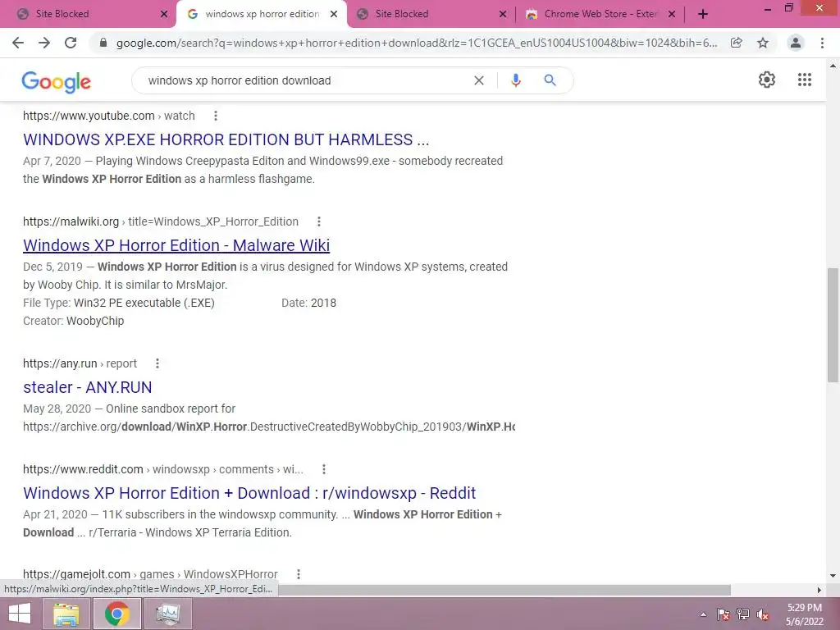Close the first Site Blocked tab
840x630 pixels.
pos(164,14)
